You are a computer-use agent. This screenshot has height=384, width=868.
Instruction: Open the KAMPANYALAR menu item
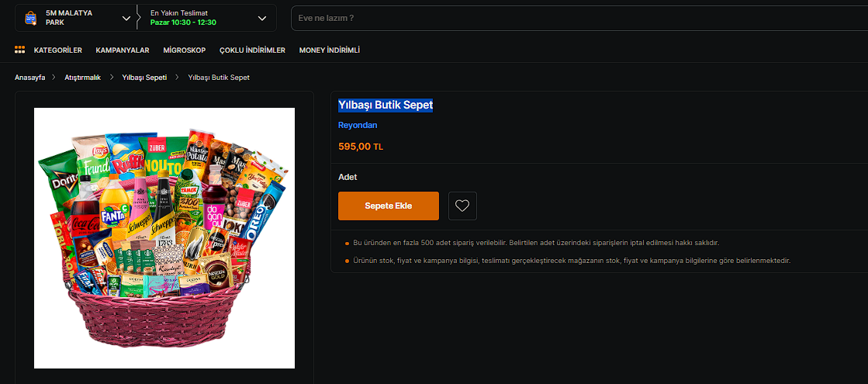[123, 50]
